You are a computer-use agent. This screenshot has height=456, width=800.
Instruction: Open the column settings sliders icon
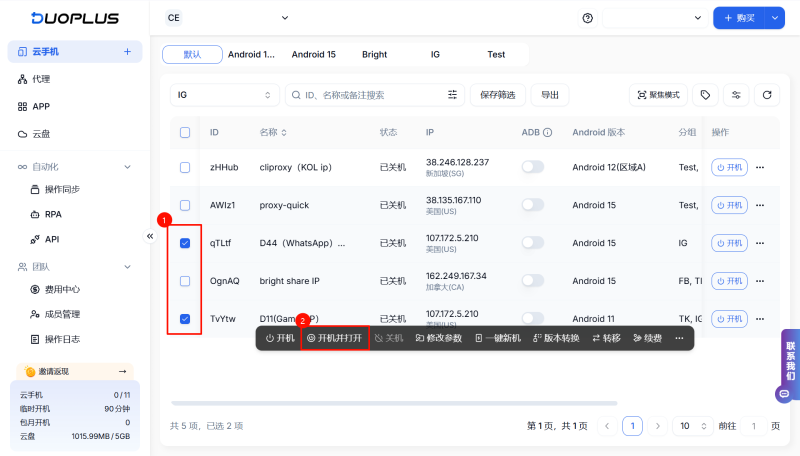[x=736, y=95]
